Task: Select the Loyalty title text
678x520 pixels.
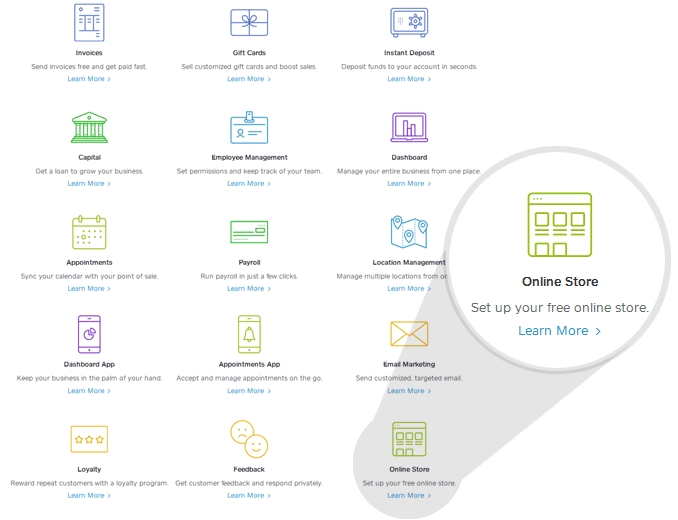Action: point(89,469)
